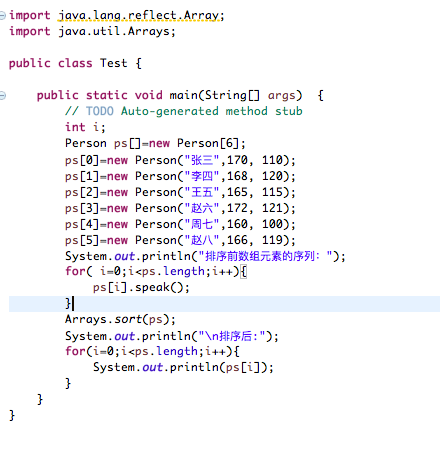The height and width of the screenshot is (451, 440).
Task: Click the first 'for( i=0;i<ps.length;i++){' line
Action: [x=156, y=271]
